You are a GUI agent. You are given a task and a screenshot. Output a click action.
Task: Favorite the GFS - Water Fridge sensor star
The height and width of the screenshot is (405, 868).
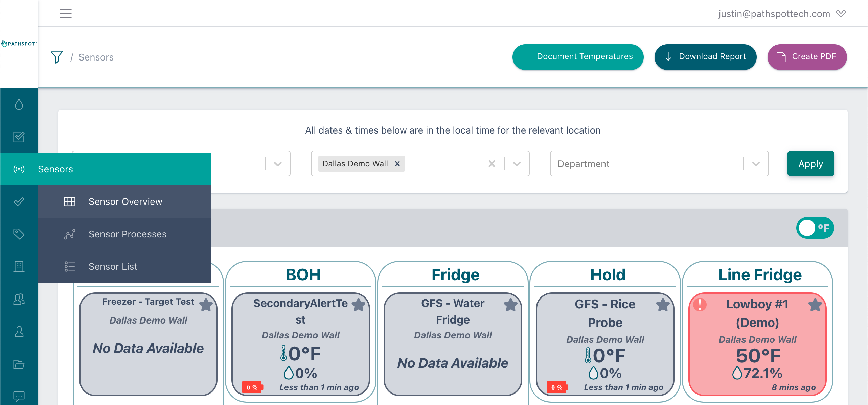tap(511, 305)
